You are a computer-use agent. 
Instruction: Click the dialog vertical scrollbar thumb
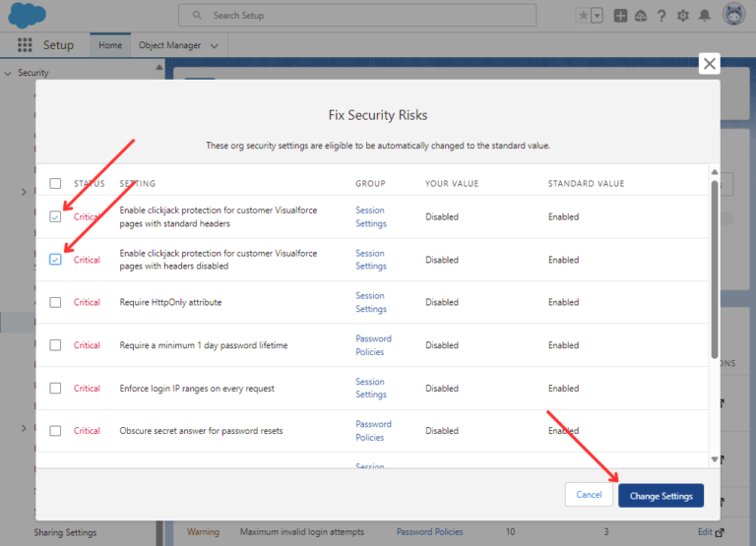click(x=715, y=270)
